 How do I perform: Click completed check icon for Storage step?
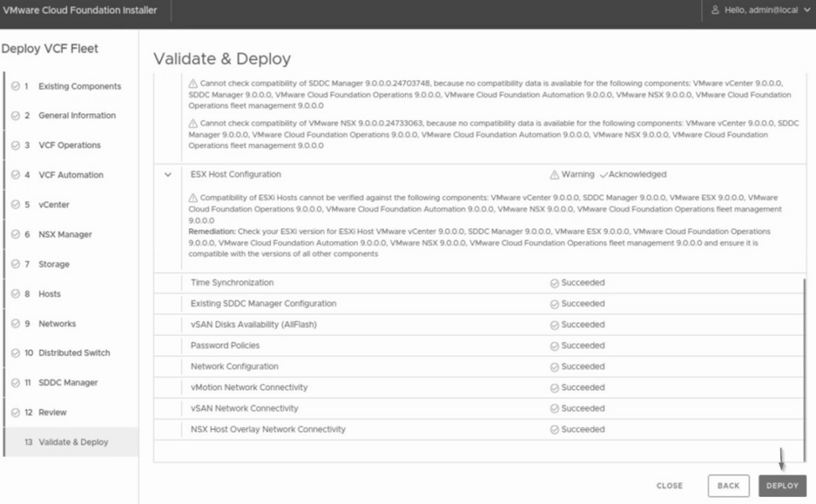click(16, 264)
